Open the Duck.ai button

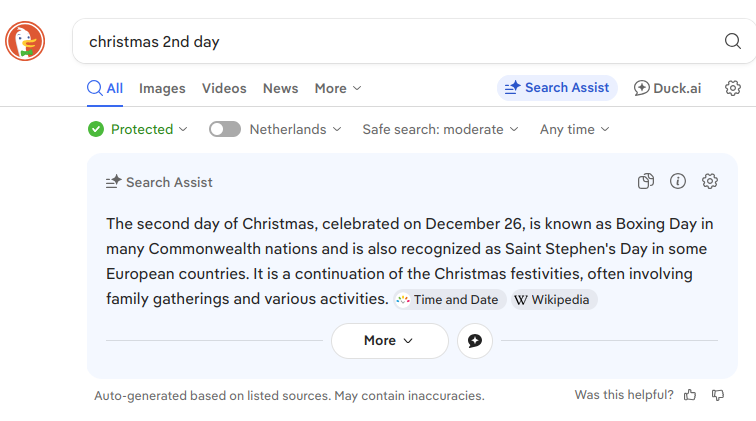[x=667, y=88]
